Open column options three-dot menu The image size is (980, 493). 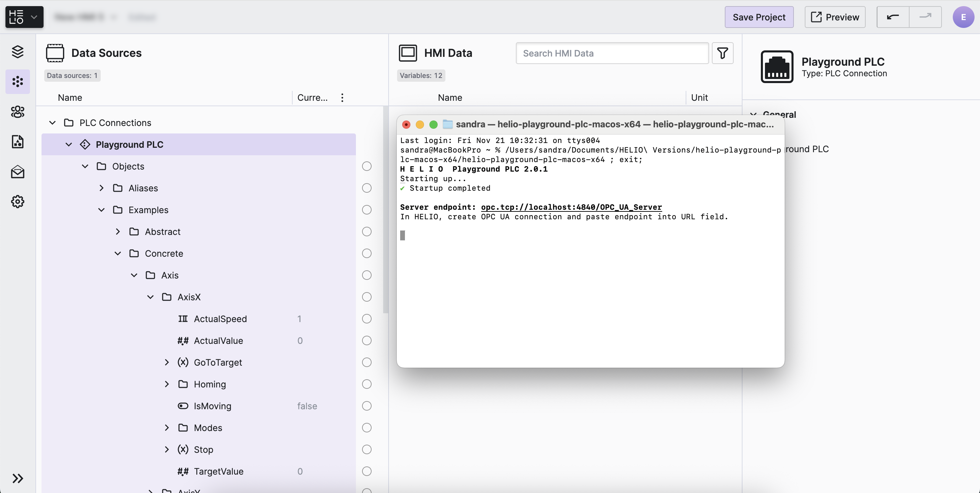342,98
